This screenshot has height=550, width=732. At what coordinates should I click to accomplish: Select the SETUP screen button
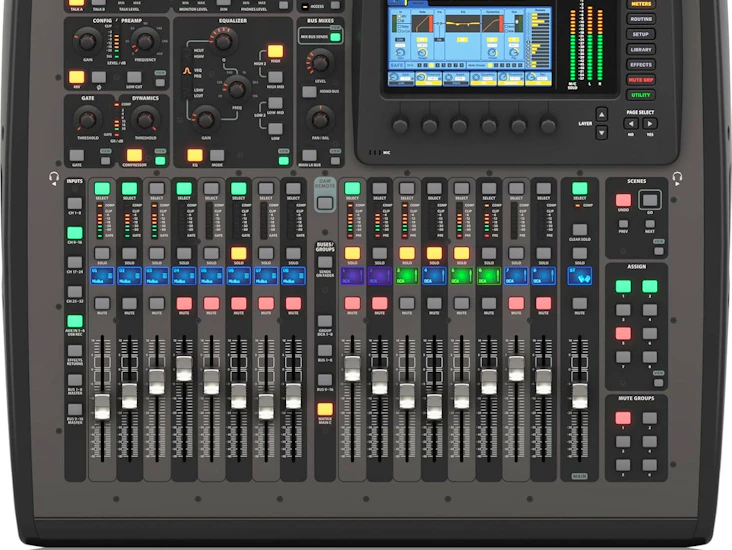click(641, 34)
